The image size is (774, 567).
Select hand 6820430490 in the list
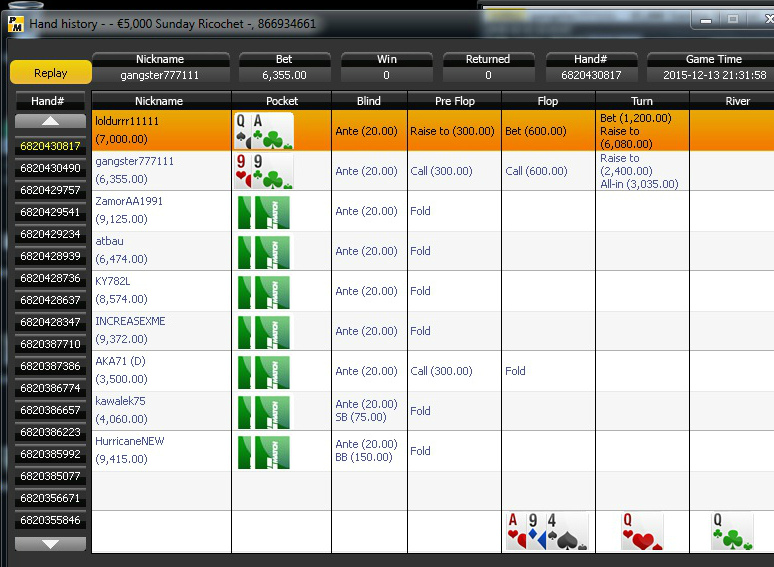tap(50, 168)
